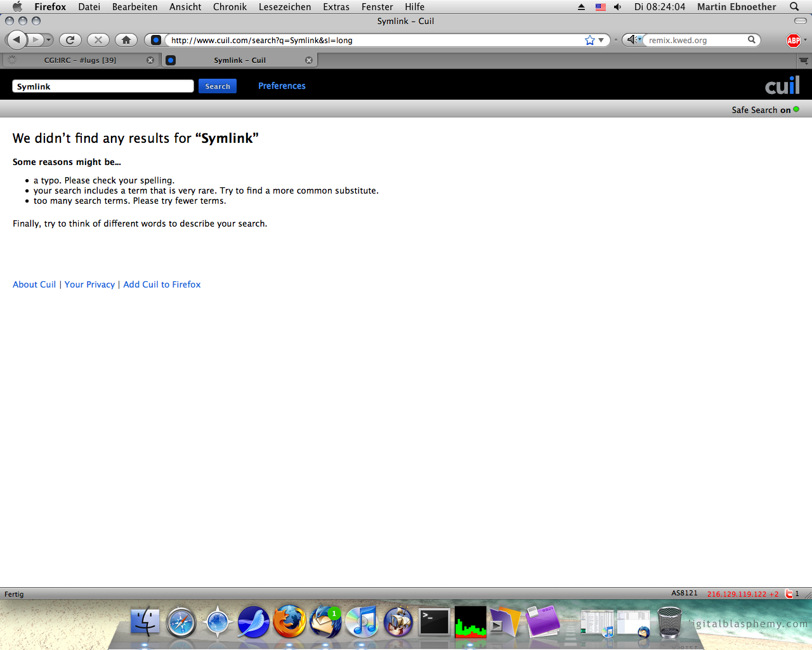The height and width of the screenshot is (650, 812).
Task: Reload the current page
Action: (70, 40)
